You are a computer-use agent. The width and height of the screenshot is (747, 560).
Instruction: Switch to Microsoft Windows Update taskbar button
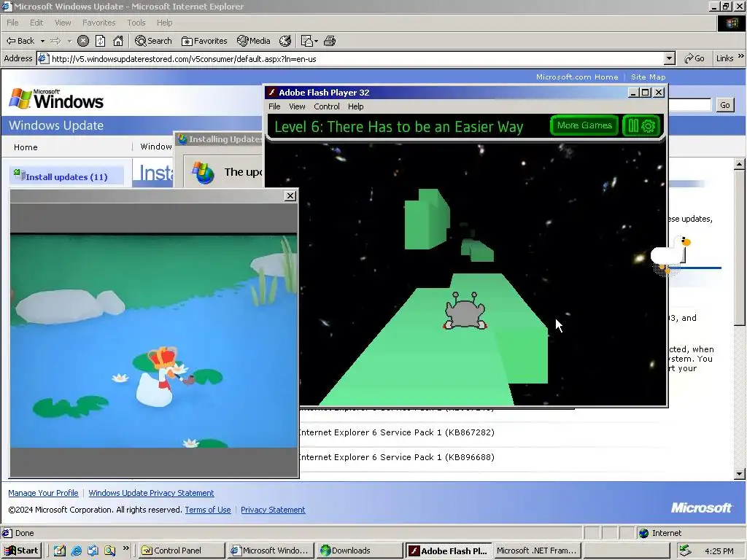[271, 551]
